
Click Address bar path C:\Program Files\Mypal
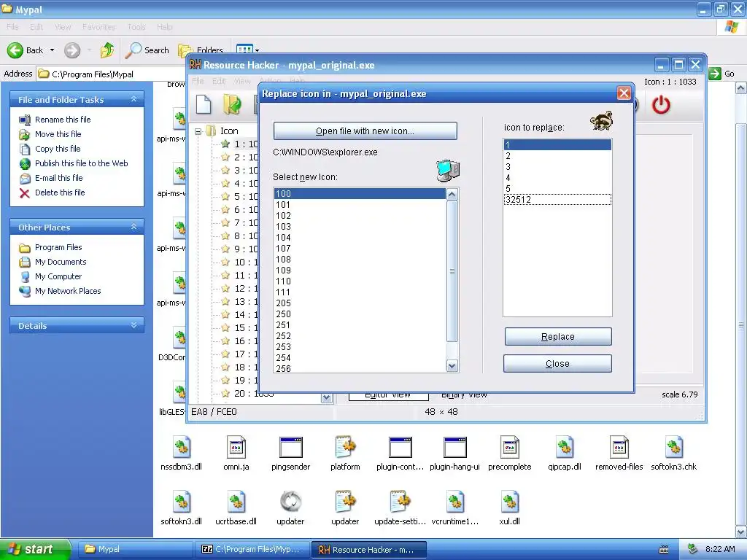93,74
